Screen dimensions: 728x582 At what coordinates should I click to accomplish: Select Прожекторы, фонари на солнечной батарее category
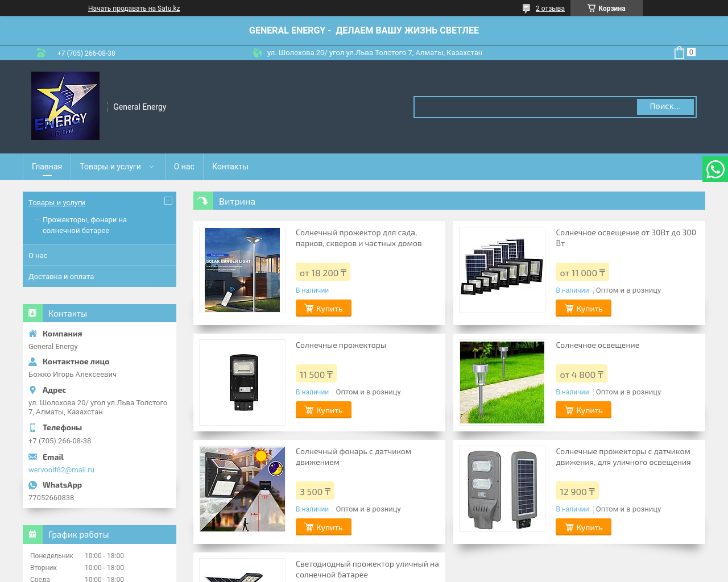tap(85, 225)
